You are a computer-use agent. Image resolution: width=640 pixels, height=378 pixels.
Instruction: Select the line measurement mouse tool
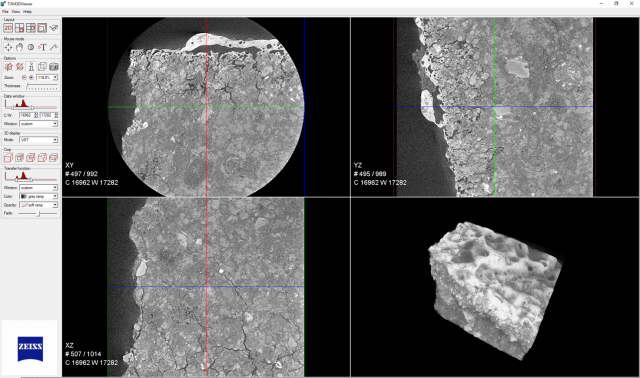point(53,47)
